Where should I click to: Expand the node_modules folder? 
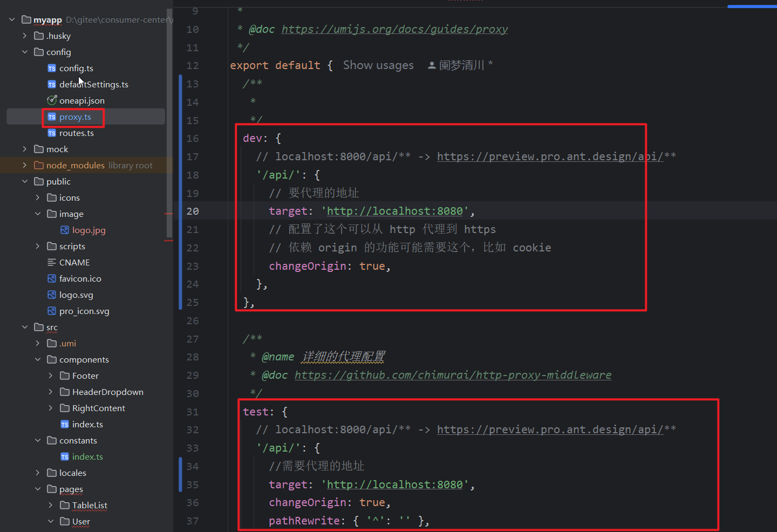coord(25,166)
